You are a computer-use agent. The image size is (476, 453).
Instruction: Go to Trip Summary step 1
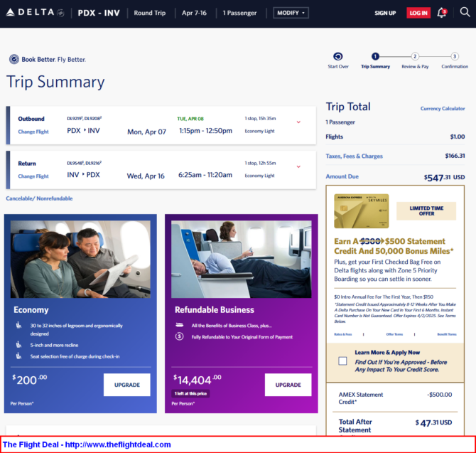coord(375,56)
